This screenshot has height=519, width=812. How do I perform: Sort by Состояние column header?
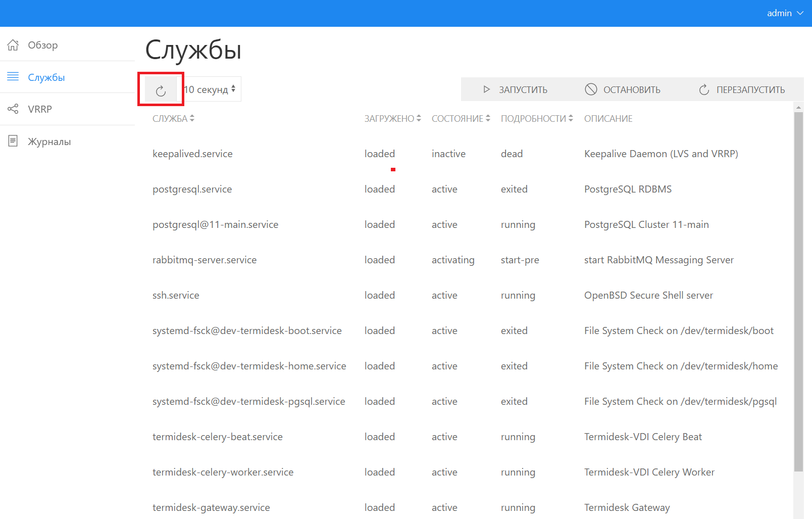461,119
